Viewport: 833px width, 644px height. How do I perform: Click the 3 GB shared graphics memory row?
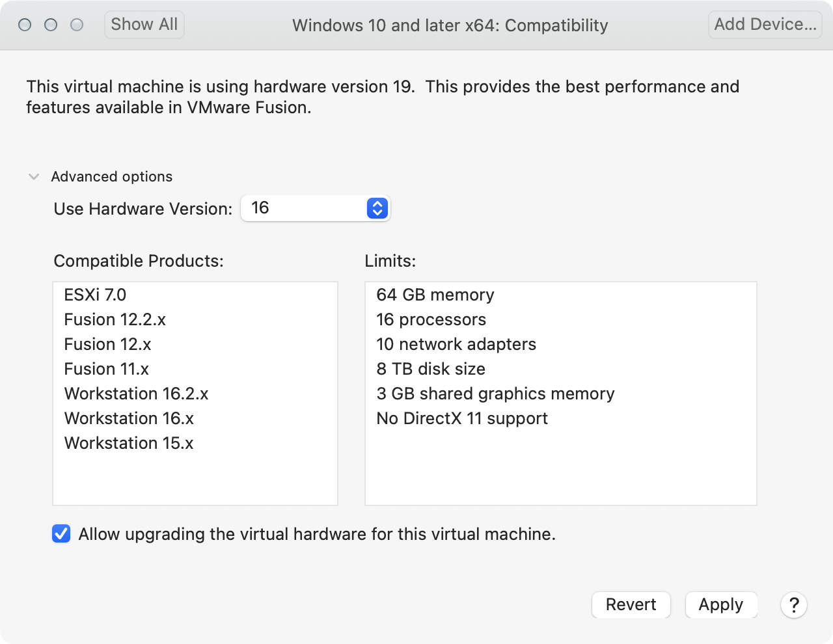[x=495, y=394]
